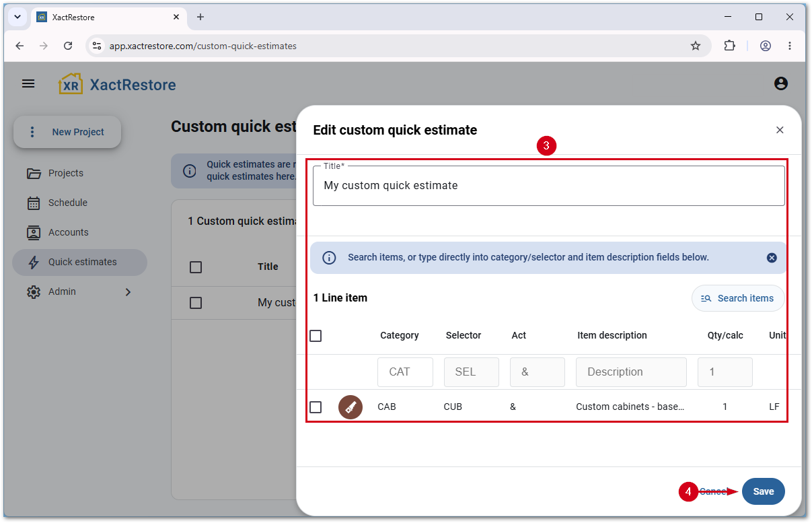
Task: Open the user account profile icon
Action: 781,83
